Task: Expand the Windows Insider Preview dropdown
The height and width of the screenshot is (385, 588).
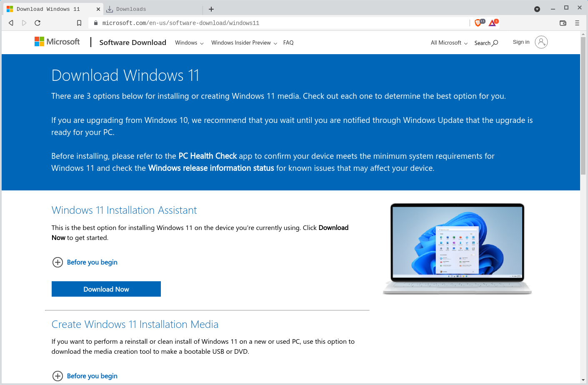Action: [244, 43]
